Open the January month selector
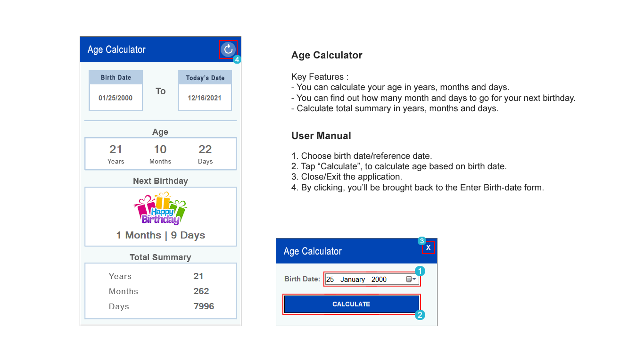 (352, 279)
